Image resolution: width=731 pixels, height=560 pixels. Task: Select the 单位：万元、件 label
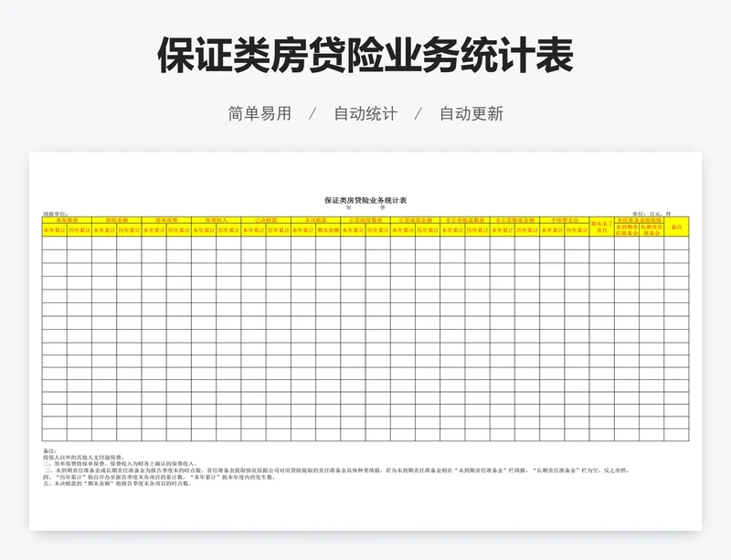coord(652,214)
